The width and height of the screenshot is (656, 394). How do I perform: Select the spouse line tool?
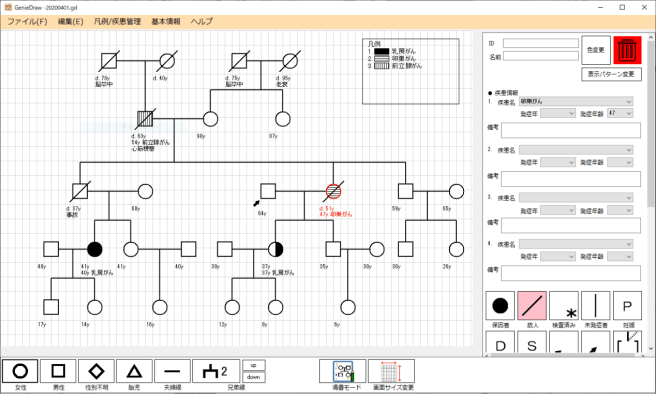pos(172,371)
